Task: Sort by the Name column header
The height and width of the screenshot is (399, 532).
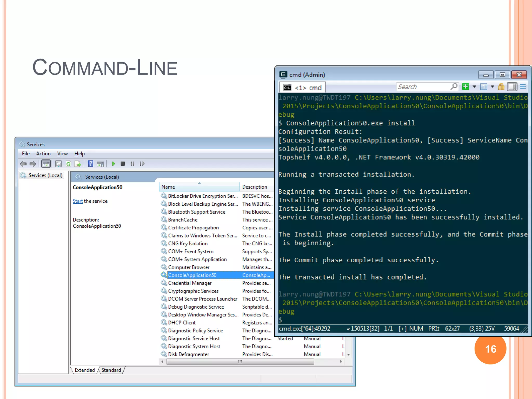Action: click(199, 187)
